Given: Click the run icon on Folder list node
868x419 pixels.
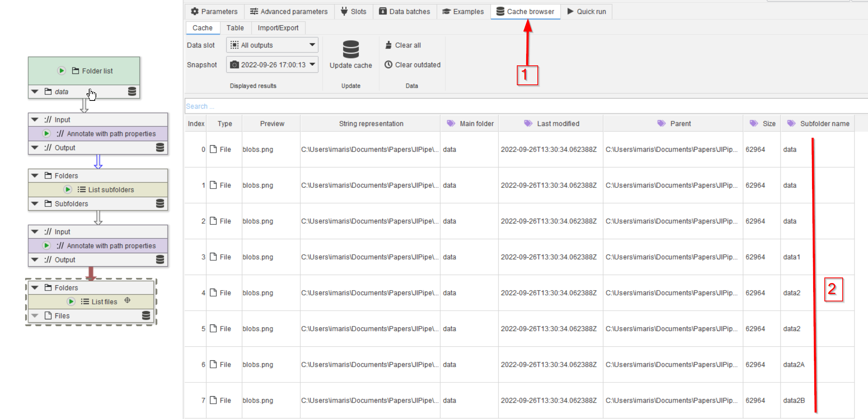Looking at the screenshot, I should point(62,71).
